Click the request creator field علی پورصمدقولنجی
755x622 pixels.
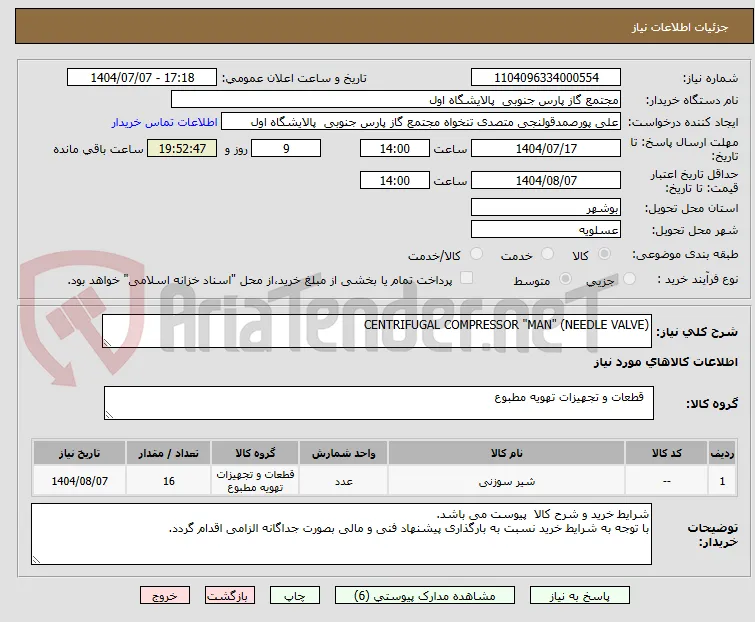[421, 122]
